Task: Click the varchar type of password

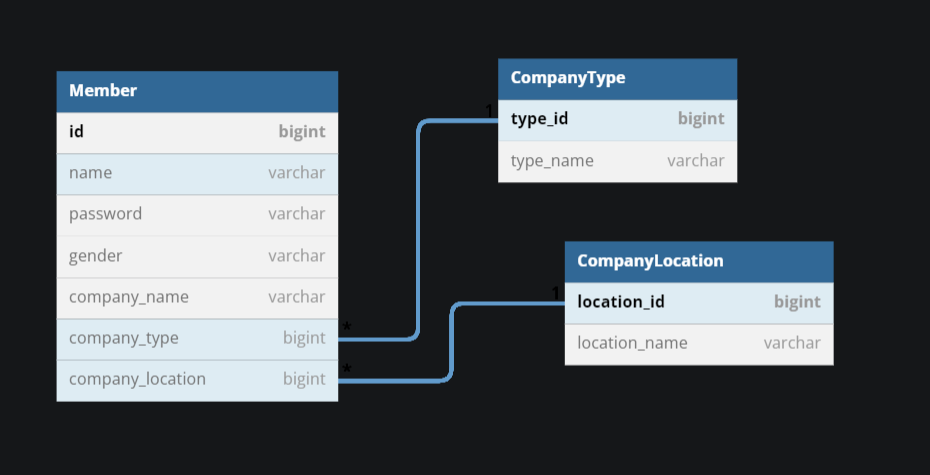Action: pos(297,214)
